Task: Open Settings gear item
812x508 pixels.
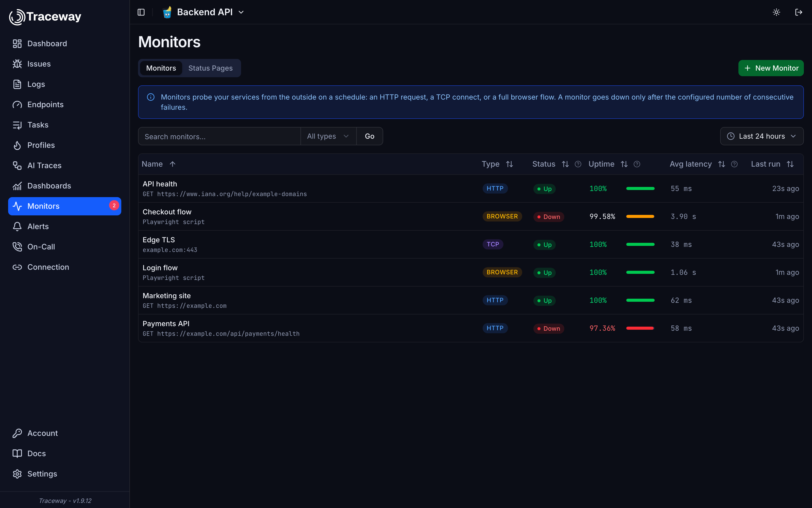Action: tap(65, 474)
